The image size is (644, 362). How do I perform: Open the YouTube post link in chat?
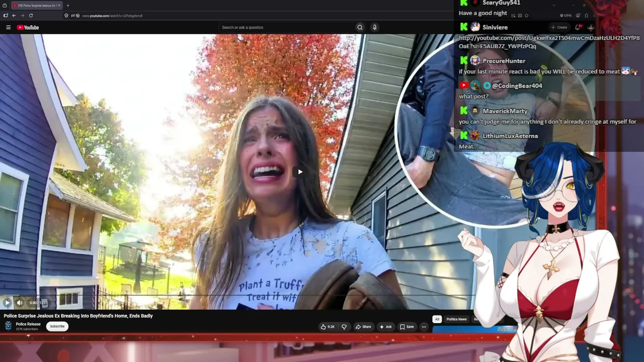(549, 42)
